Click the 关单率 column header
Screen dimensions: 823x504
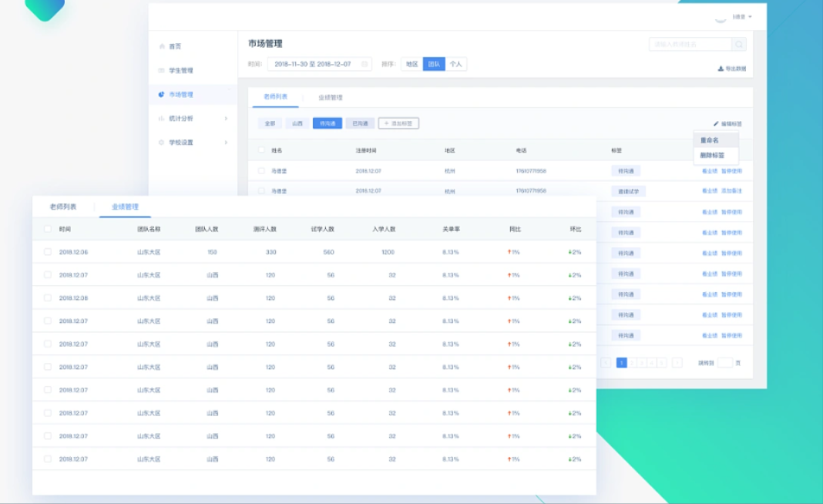(452, 229)
